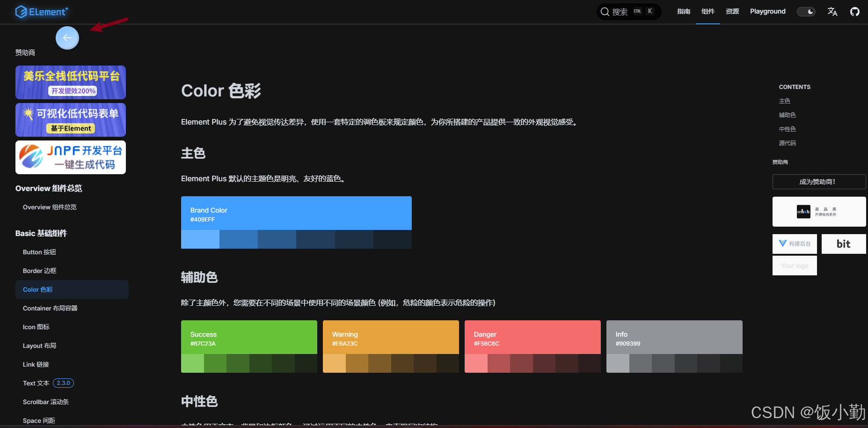Click the bit sponsor logo
868x428 pixels.
tap(843, 244)
